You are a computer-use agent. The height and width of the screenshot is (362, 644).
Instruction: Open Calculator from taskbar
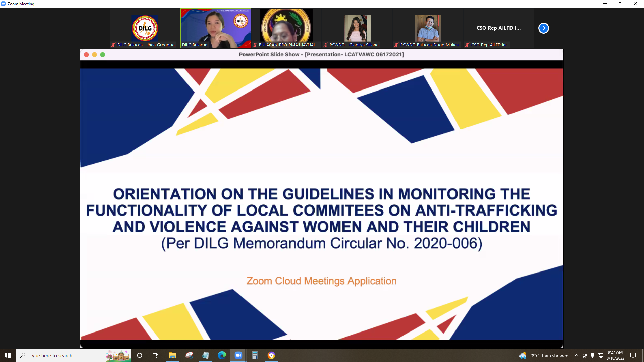255,355
